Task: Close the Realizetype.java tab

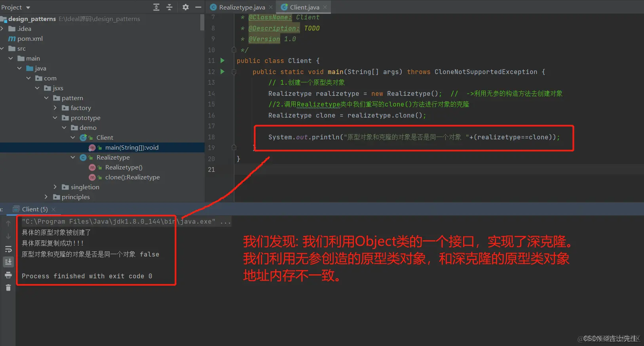Action: (x=271, y=7)
